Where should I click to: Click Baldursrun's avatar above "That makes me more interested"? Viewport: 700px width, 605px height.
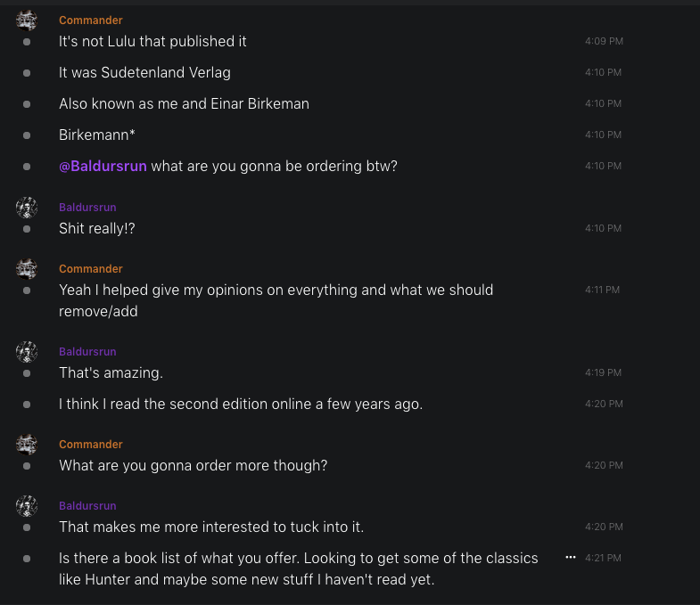pos(27,507)
